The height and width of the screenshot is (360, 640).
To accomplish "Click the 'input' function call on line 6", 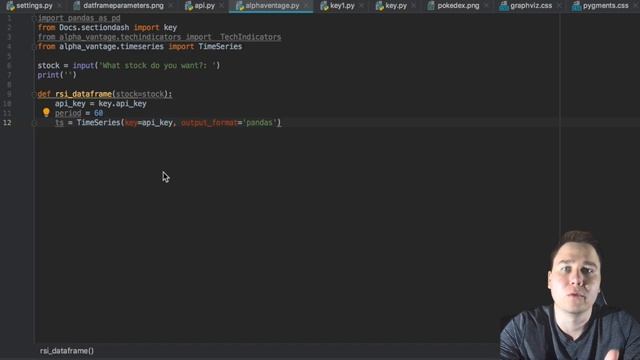I will tap(83, 65).
